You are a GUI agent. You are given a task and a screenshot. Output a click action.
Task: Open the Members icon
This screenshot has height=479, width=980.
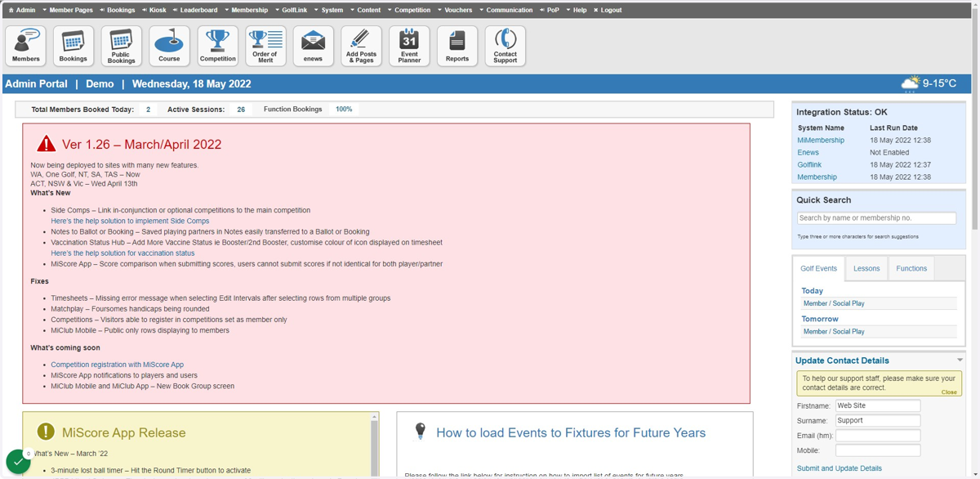(x=25, y=46)
